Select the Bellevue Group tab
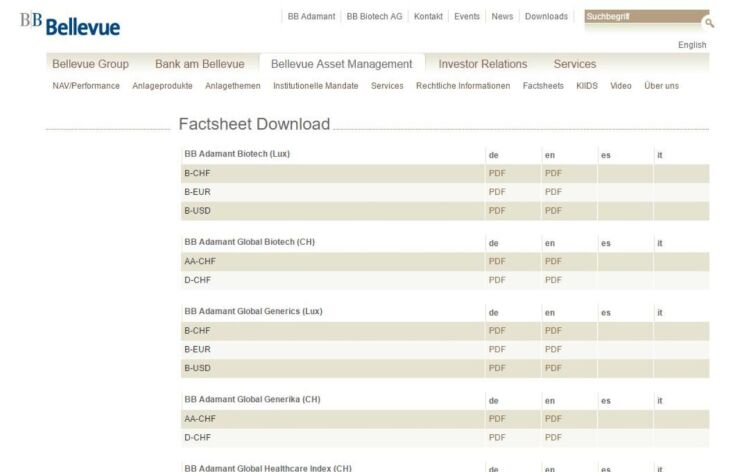 click(x=90, y=64)
